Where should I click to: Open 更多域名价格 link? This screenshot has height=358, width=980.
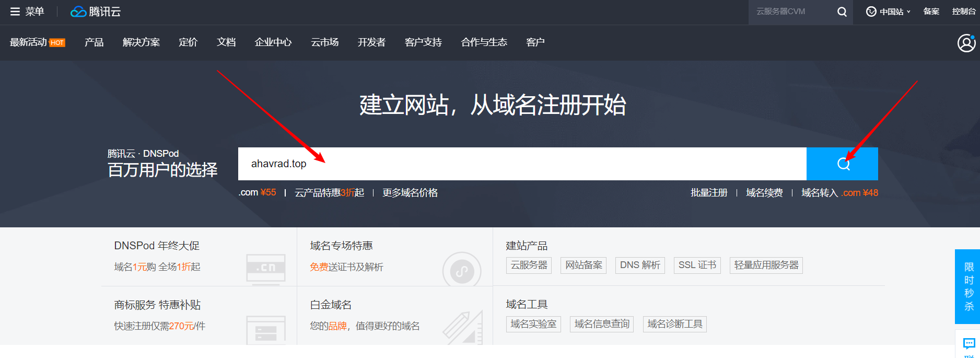[410, 193]
